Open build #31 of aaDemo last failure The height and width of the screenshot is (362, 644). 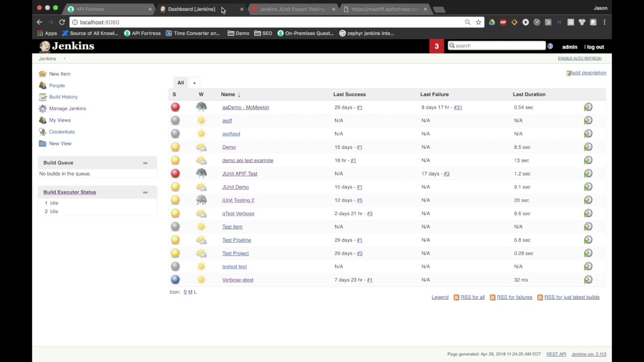click(x=458, y=107)
